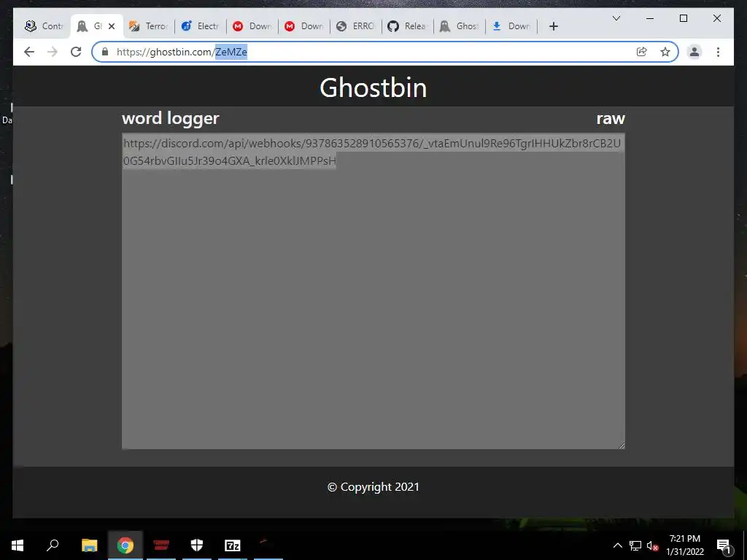The image size is (747, 560).
Task: Click the Copyright 2021 footer text
Action: coord(373,487)
